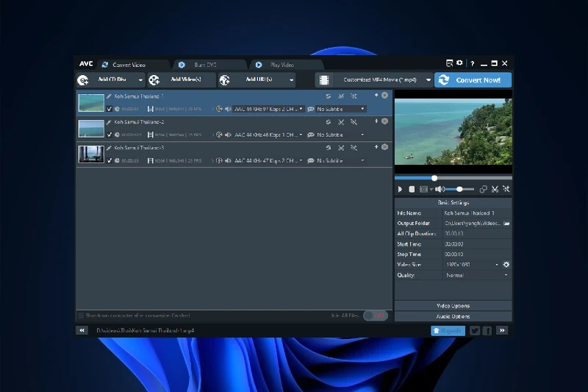Viewport: 588px width, 392px height.
Task: Open No Subtitle dropdown for Koh Samui Thailand-1
Action: click(340, 109)
